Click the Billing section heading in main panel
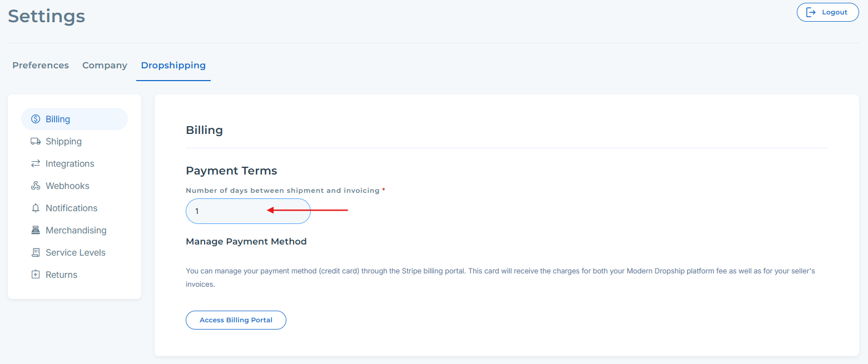The width and height of the screenshot is (868, 364). 204,130
